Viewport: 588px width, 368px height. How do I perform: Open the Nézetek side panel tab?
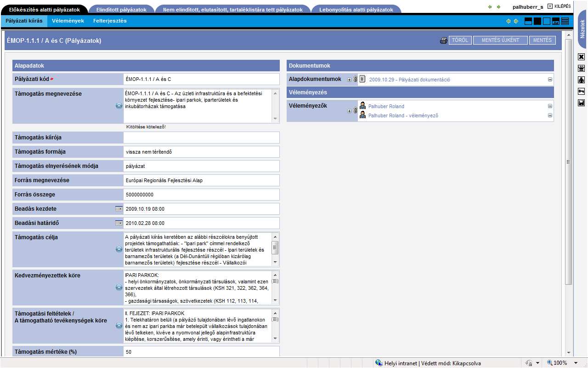(x=582, y=29)
